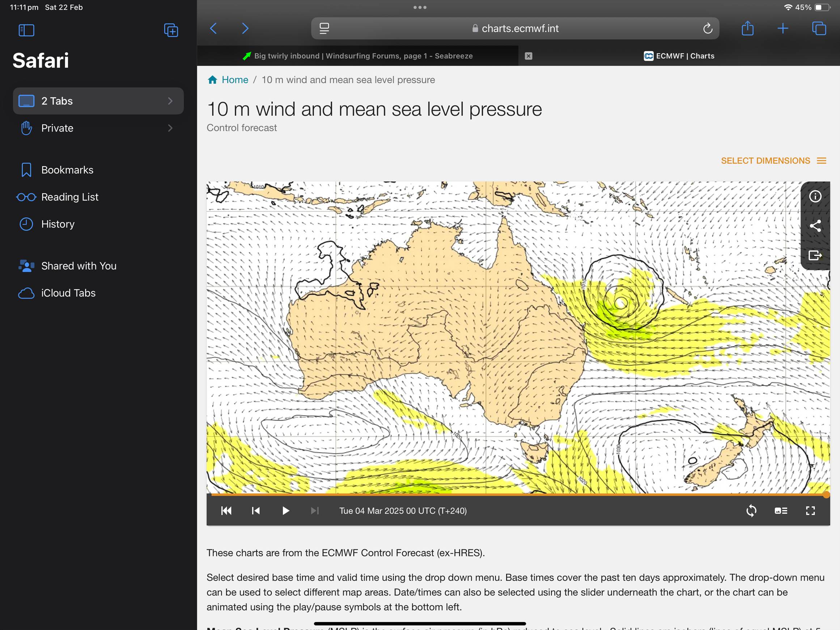Show the tab overview
The height and width of the screenshot is (630, 840).
(819, 29)
